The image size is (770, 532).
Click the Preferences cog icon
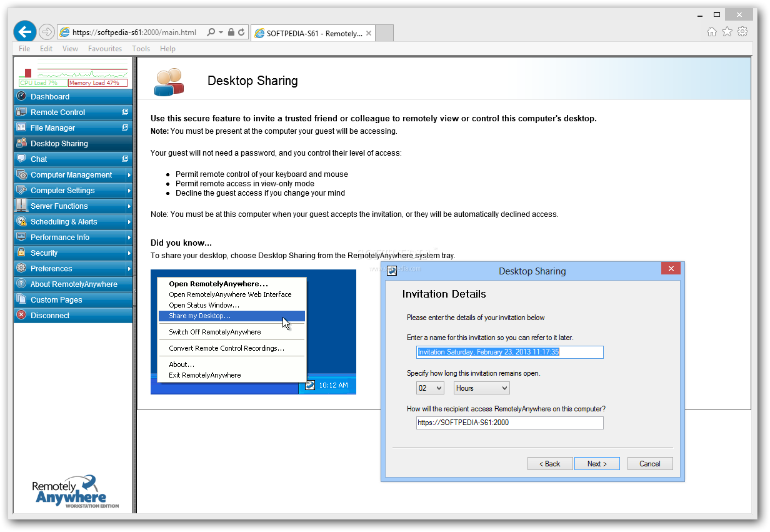[21, 268]
